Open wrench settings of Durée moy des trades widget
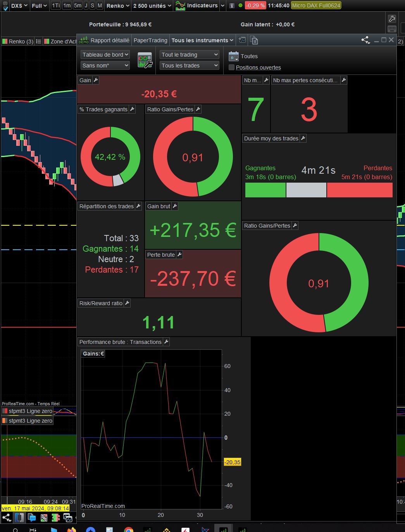Image resolution: width=405 pixels, height=532 pixels. [303, 138]
